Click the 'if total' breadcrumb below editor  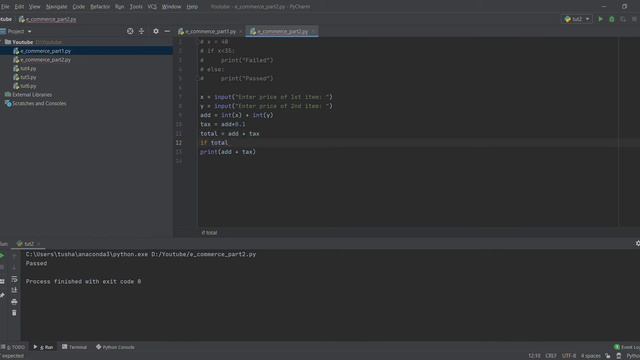click(209, 233)
